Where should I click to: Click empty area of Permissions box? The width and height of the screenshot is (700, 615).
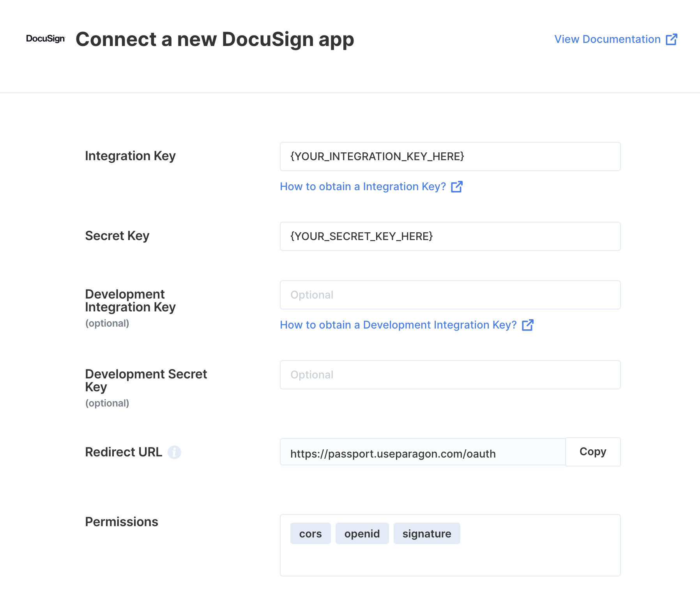(x=538, y=557)
